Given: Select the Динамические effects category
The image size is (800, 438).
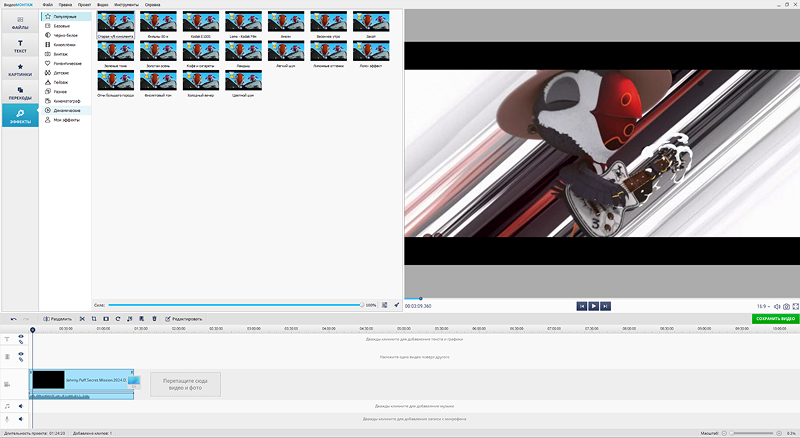Looking at the screenshot, I should point(67,110).
